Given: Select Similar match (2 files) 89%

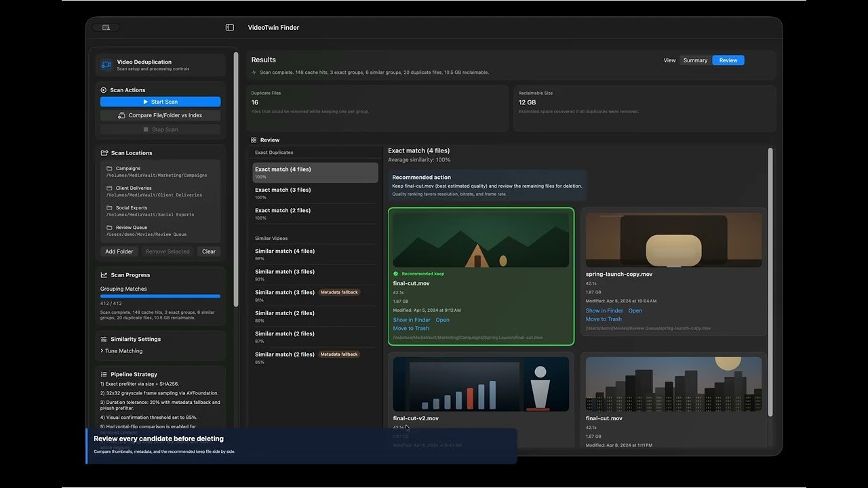Looking at the screenshot, I should pos(315,316).
